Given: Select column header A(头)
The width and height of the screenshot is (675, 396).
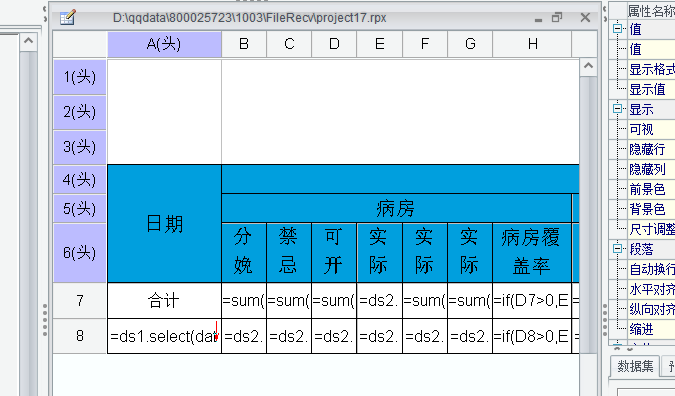Looking at the screenshot, I should [164, 44].
